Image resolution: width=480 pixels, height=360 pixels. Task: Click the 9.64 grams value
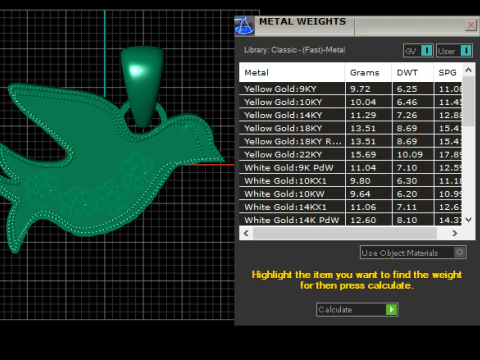pos(360,194)
